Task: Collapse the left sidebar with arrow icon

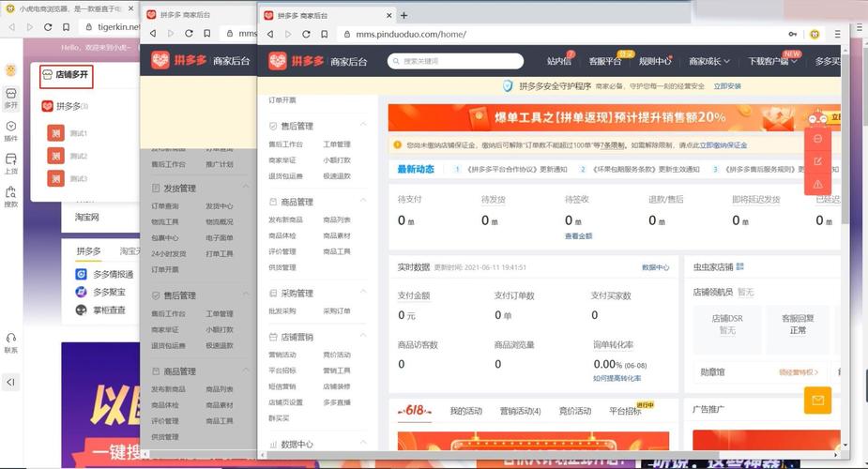Action: click(x=10, y=382)
